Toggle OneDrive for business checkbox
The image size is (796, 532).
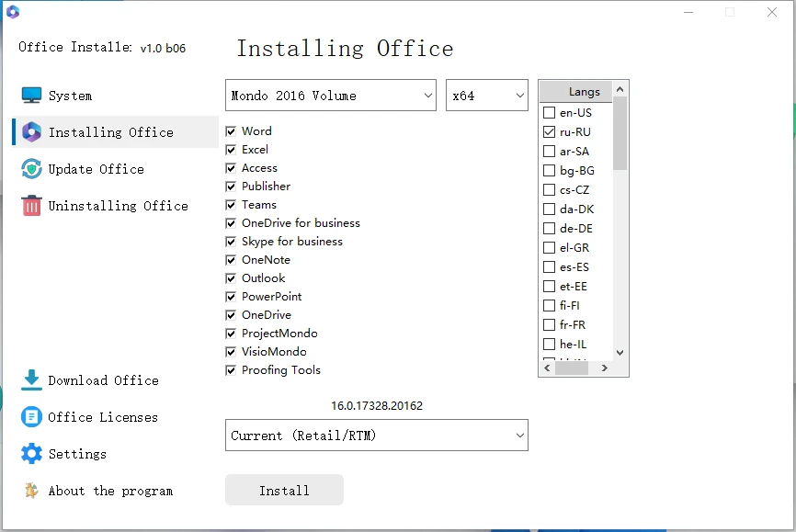point(231,223)
